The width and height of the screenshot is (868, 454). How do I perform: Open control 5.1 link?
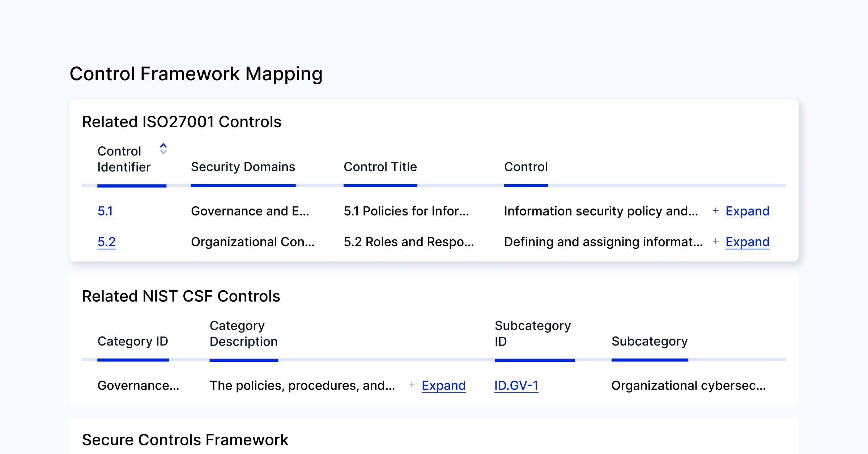click(x=105, y=211)
